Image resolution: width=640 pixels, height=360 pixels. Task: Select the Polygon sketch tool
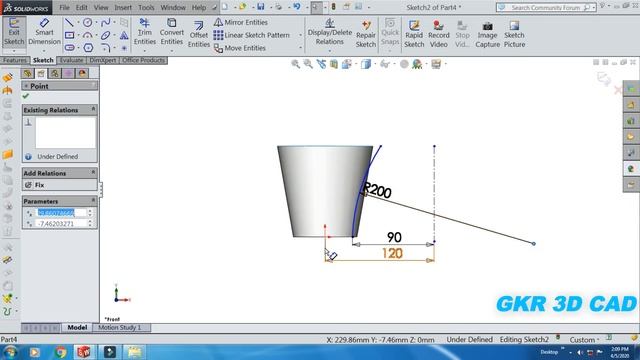[88, 48]
